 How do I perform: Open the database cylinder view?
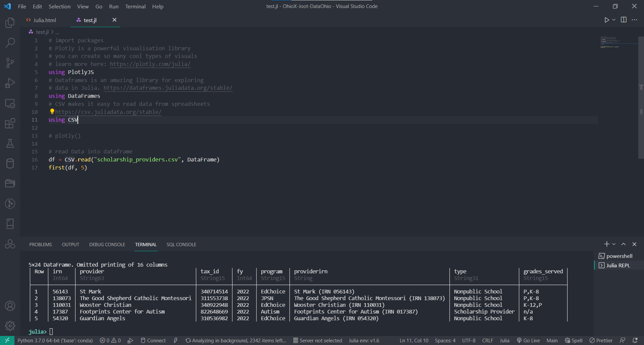(x=10, y=163)
